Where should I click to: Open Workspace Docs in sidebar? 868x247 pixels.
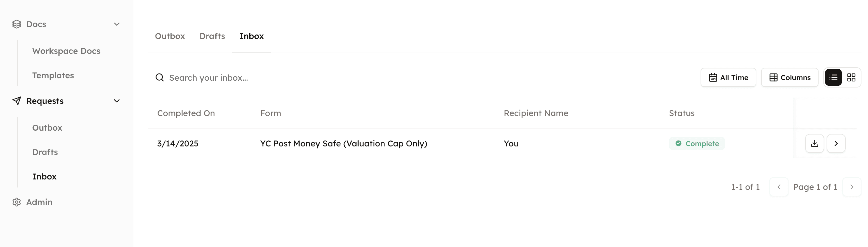pos(66,51)
